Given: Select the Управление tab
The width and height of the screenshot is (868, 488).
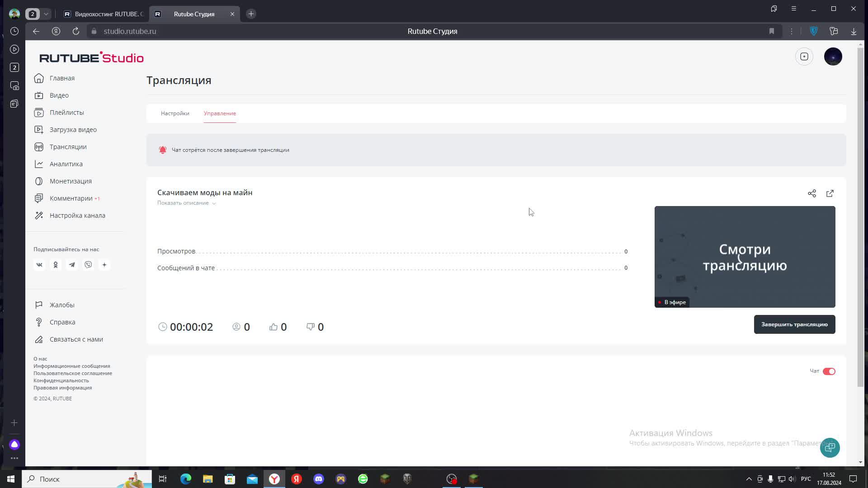Looking at the screenshot, I should [x=220, y=113].
